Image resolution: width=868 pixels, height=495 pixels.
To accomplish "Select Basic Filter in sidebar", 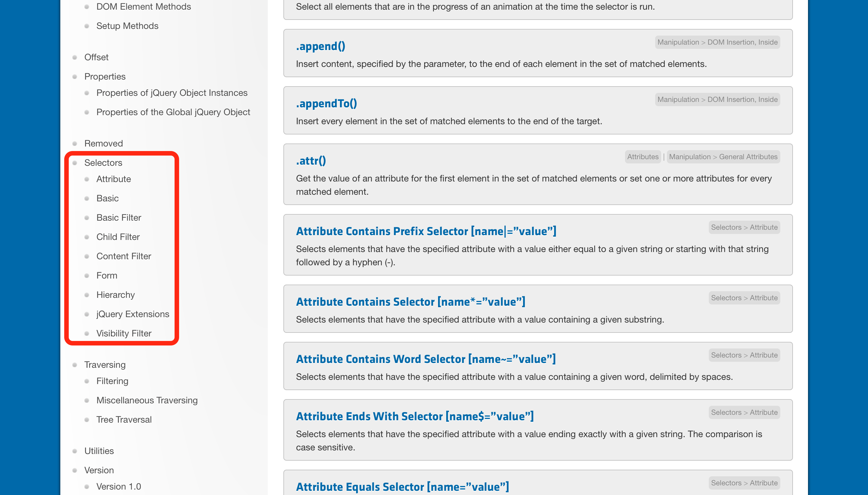I will (x=118, y=218).
